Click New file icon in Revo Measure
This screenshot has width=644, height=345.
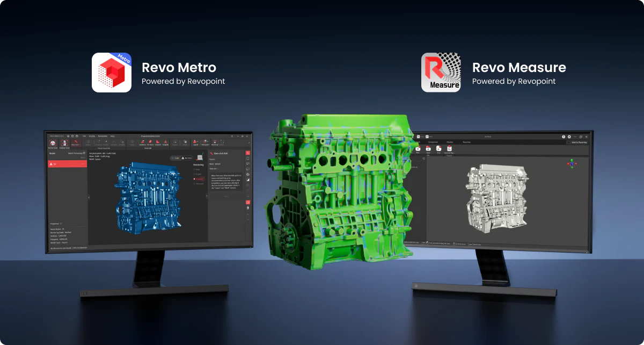pyautogui.click(x=418, y=150)
